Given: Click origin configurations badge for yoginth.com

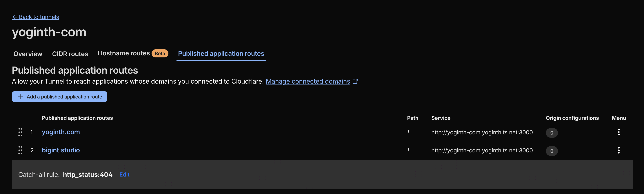Looking at the screenshot, I should (x=552, y=133).
